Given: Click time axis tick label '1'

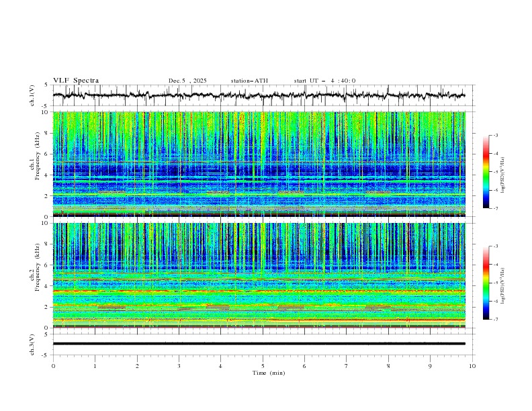Looking at the screenshot, I should pos(95,366).
